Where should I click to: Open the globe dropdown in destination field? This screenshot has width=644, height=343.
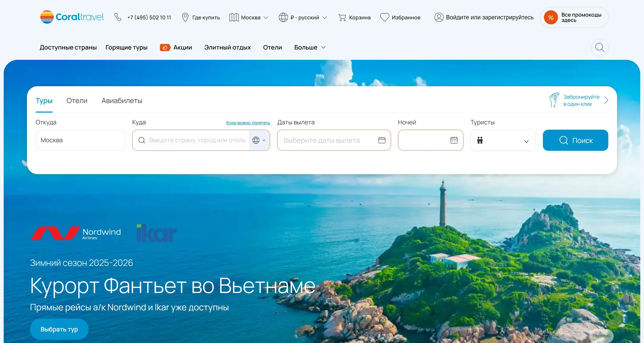click(x=259, y=140)
